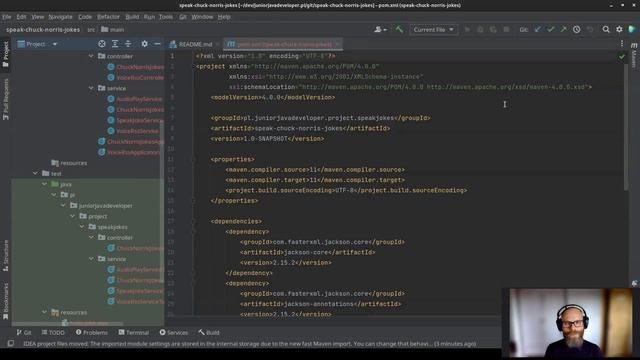Click the Select Opened File target icon
Viewport: 640px width, 360px height.
102,44
